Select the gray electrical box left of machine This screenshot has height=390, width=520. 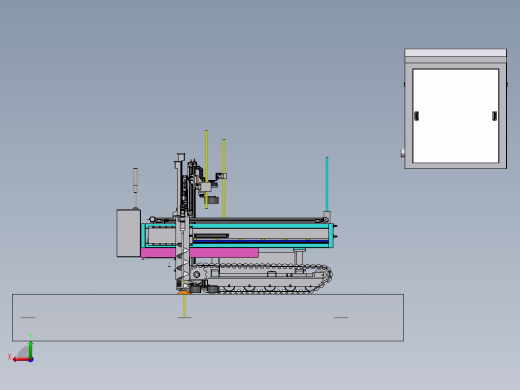click(128, 233)
